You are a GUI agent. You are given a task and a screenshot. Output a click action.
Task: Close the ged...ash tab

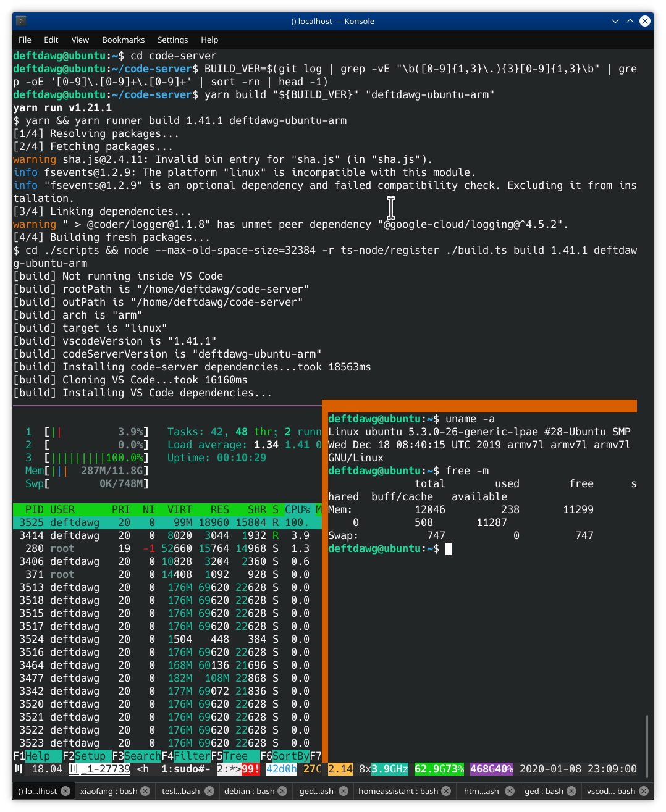(x=344, y=791)
